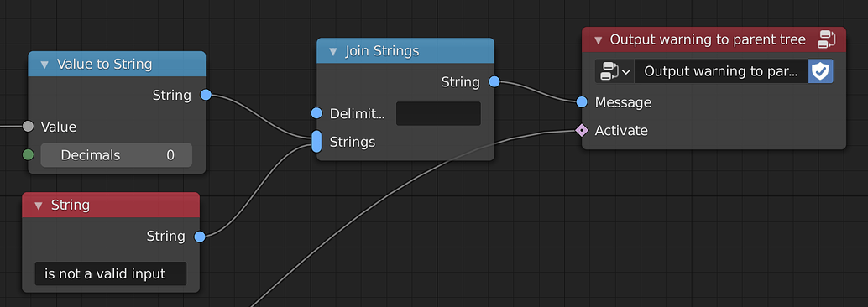Collapse the red String node
868x307 pixels.
click(x=39, y=206)
